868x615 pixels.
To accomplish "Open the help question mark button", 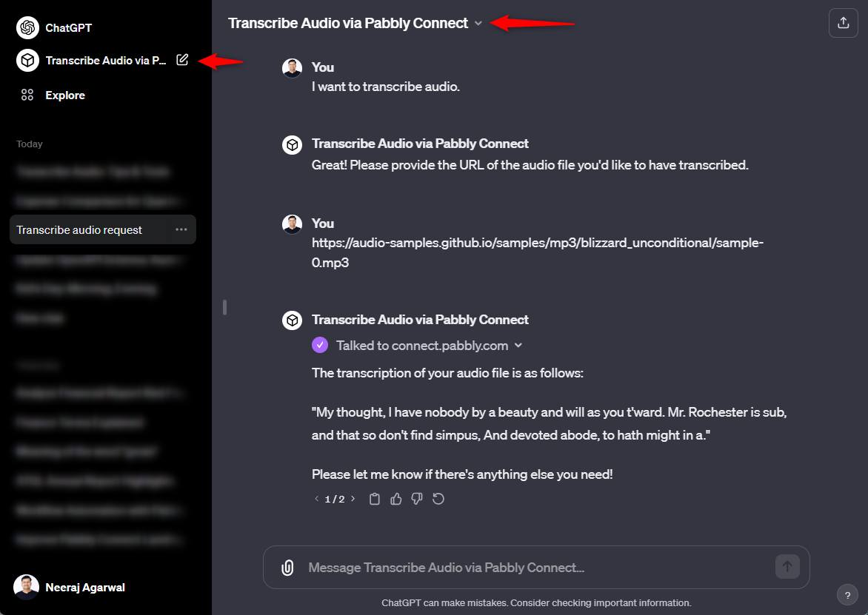I will (x=847, y=595).
